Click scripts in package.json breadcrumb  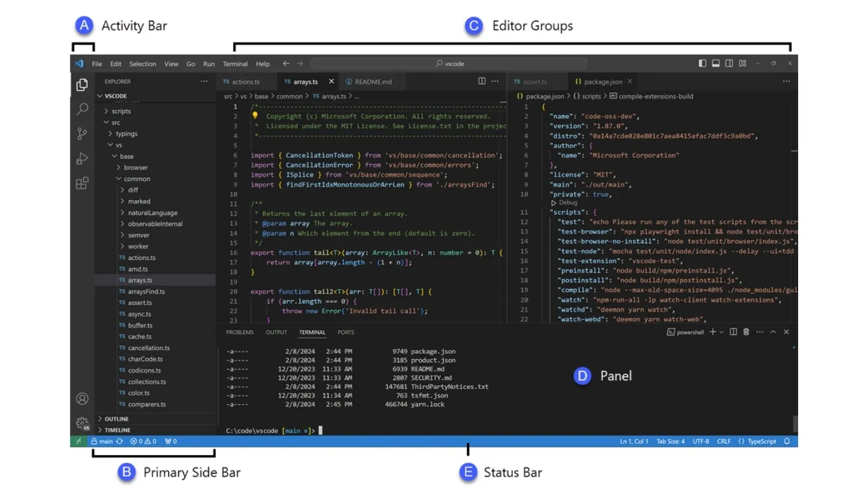click(587, 97)
